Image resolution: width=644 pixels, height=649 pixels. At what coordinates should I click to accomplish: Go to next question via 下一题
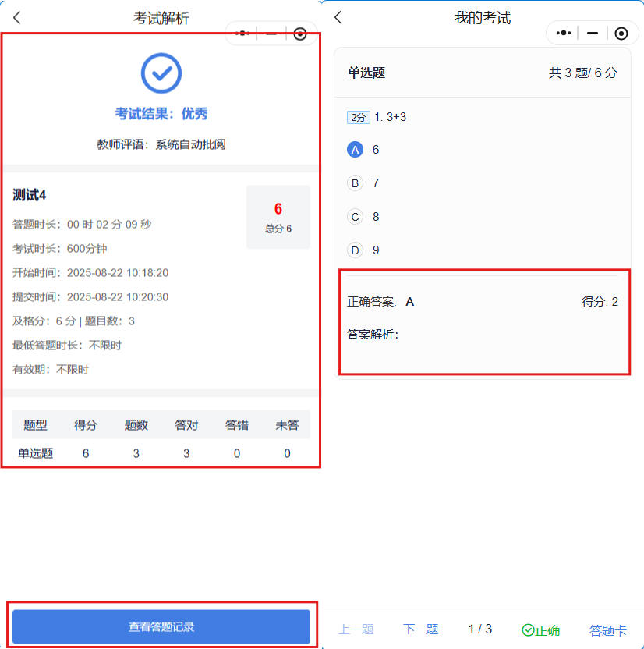[x=420, y=629]
